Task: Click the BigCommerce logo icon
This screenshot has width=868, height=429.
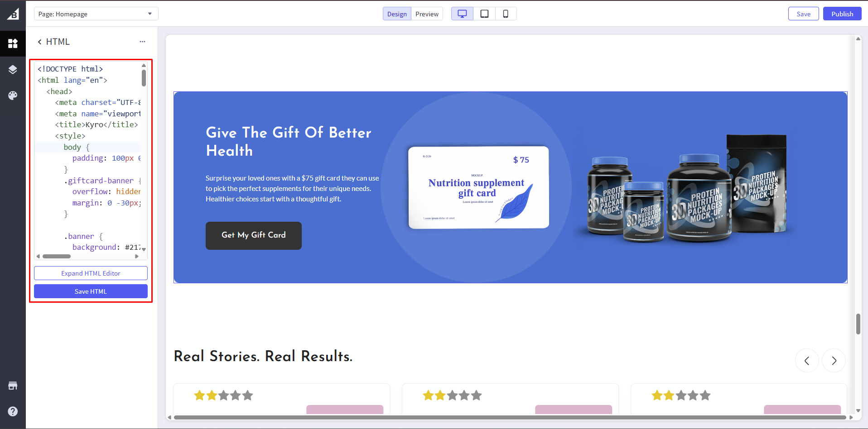Action: point(13,14)
